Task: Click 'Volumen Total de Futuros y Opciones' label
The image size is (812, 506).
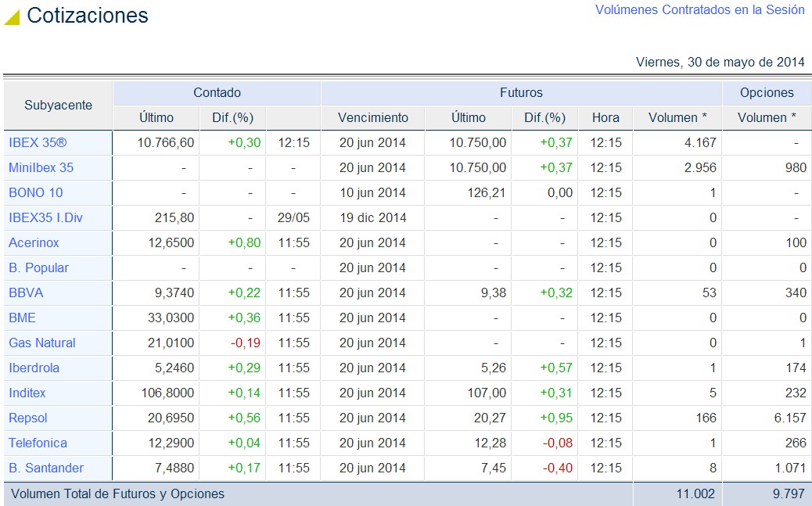Action: pos(117,494)
